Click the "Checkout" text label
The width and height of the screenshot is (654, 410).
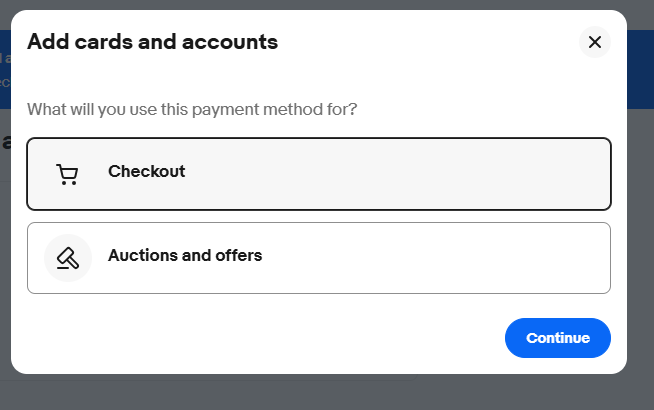coord(146,171)
